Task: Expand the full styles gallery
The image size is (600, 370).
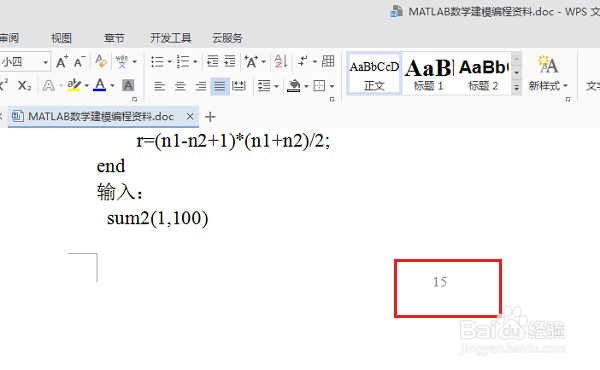Action: (x=517, y=88)
